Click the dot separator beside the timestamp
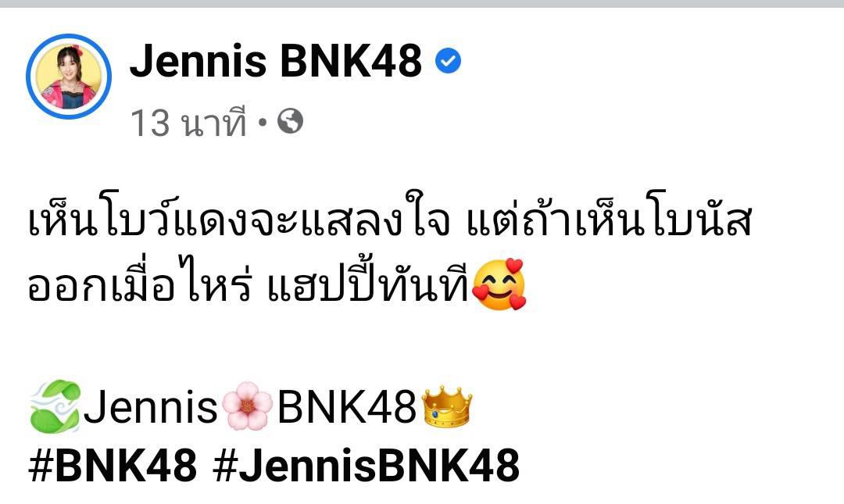 [262, 123]
